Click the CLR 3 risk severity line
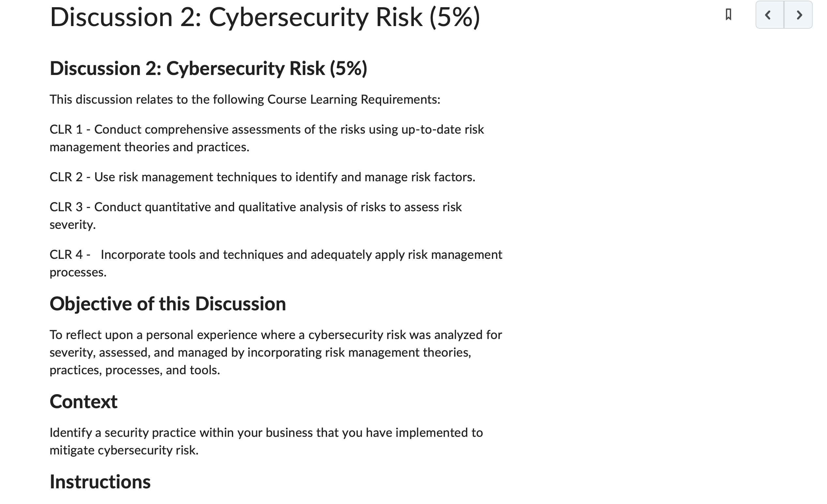The height and width of the screenshot is (504, 827). click(x=256, y=215)
